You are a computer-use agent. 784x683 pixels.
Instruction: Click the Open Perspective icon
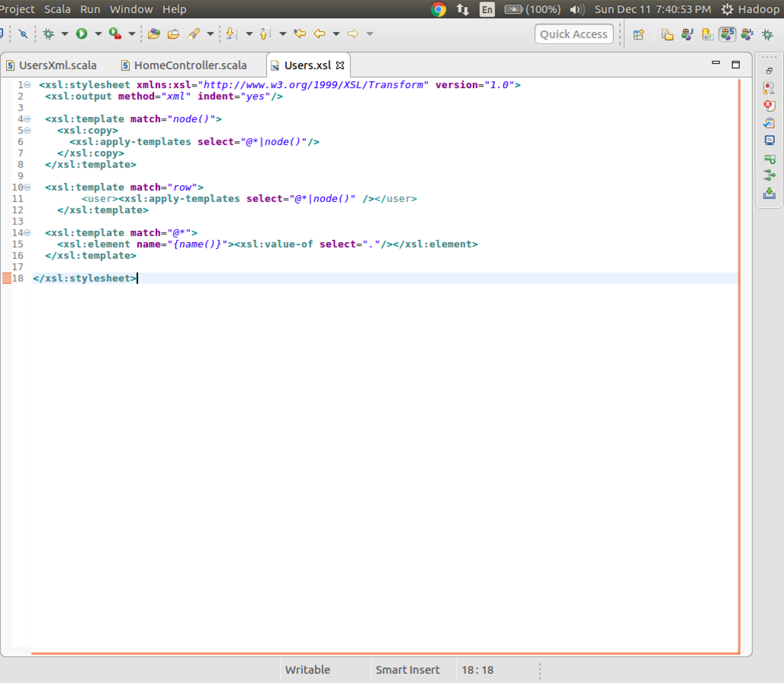[638, 34]
